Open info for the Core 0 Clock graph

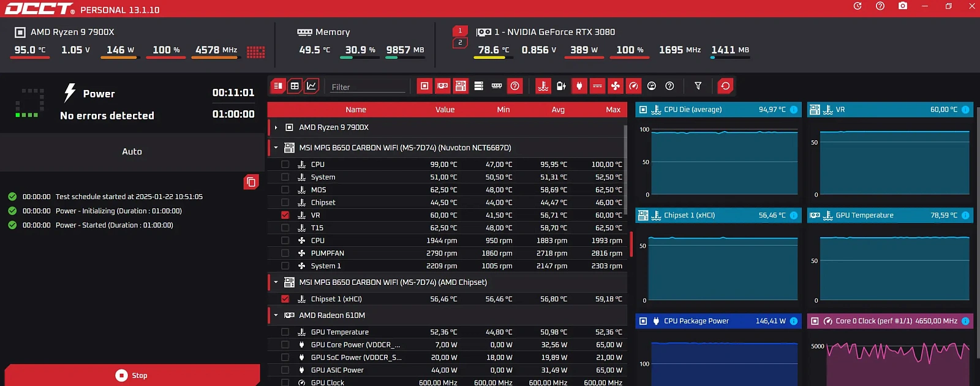[x=965, y=321]
